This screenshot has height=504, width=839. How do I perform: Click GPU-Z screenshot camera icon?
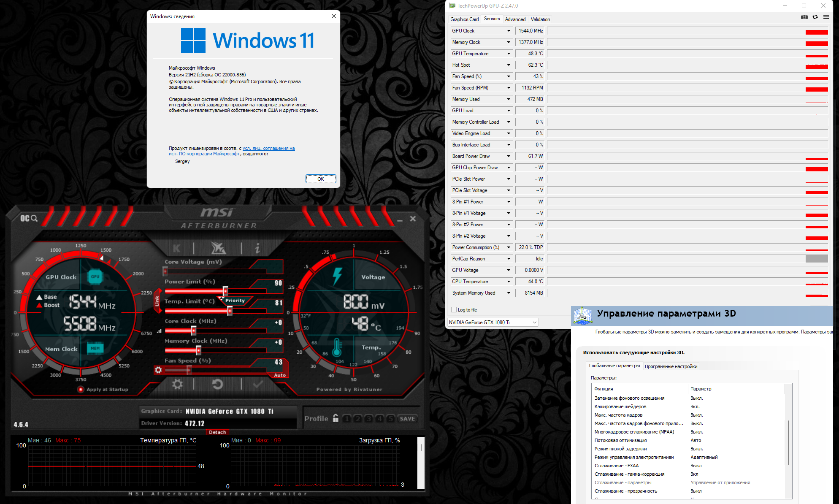click(804, 17)
